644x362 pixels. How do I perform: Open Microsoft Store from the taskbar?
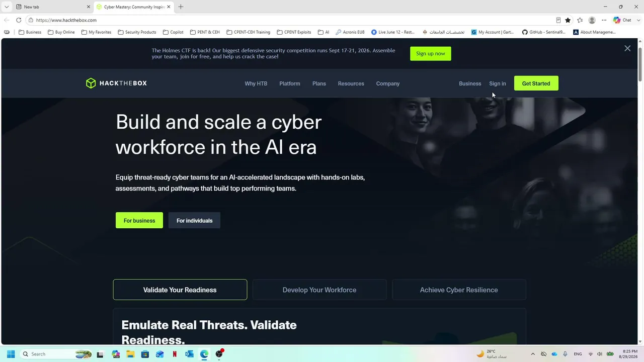point(145,354)
